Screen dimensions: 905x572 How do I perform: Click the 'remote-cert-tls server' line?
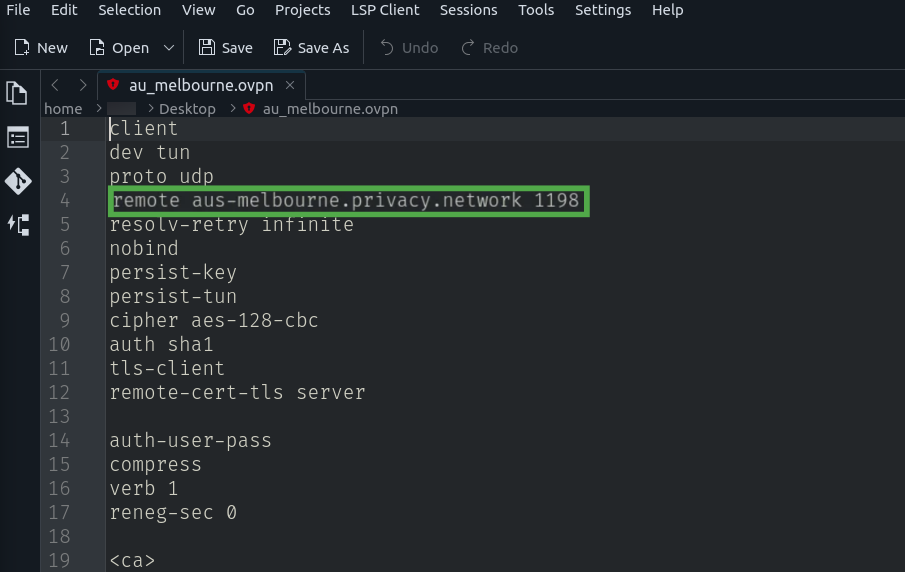pyautogui.click(x=237, y=392)
